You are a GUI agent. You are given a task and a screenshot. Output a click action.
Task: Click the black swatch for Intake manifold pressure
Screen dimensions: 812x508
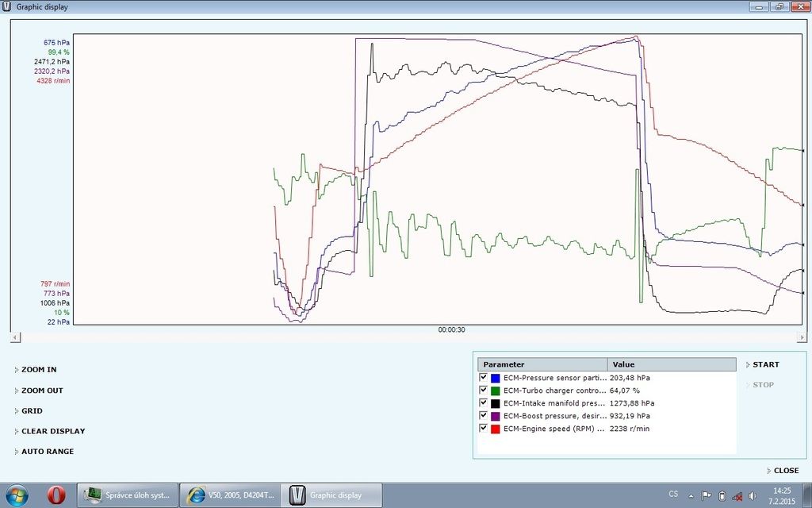pos(495,403)
